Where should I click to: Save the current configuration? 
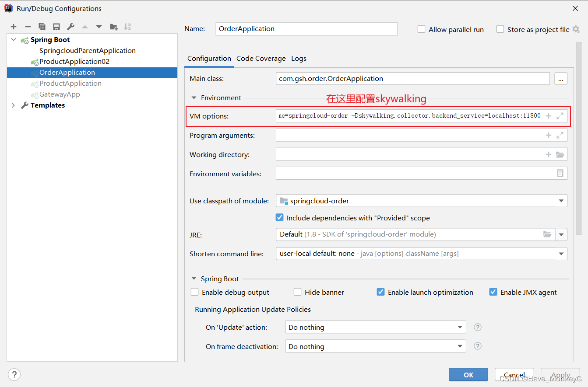(x=56, y=27)
